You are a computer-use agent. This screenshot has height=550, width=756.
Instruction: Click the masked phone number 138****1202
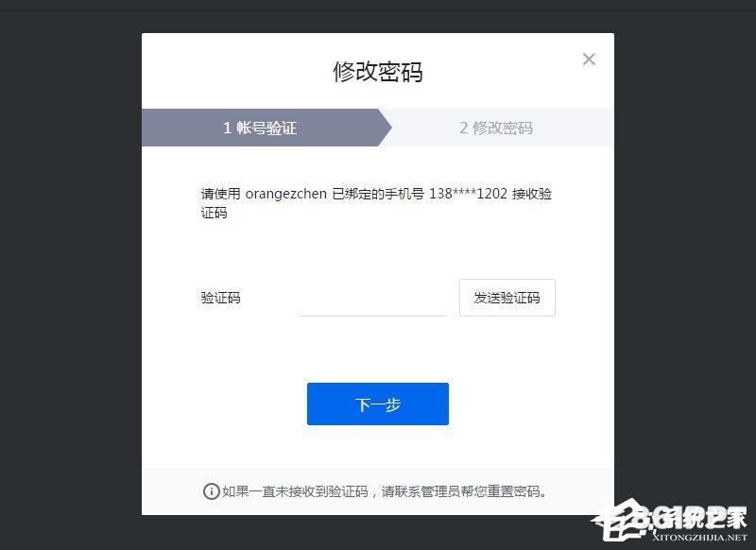(x=468, y=194)
